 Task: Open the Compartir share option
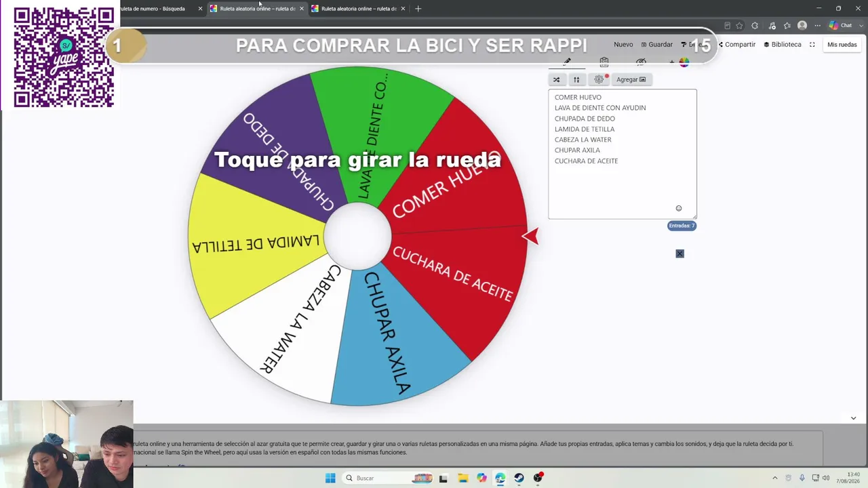pos(737,45)
